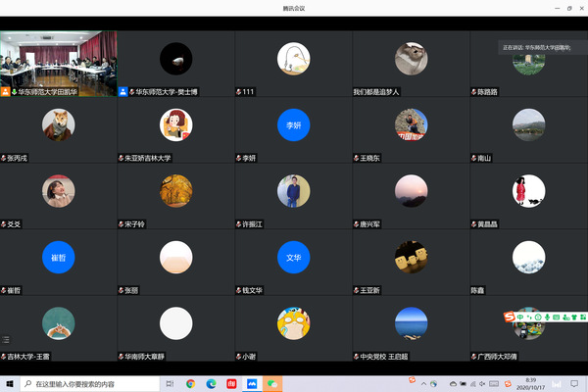
Task: Open the Sogou soft keyboard icon
Action: click(x=554, y=317)
